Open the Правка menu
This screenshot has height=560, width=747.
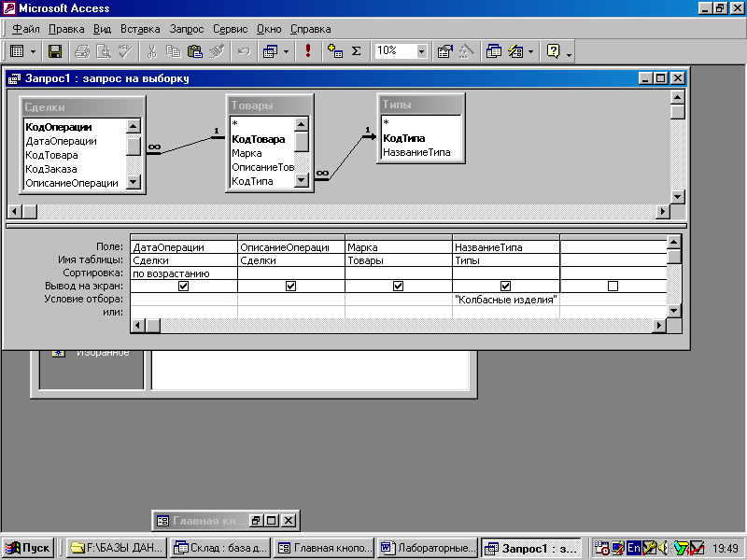pos(66,29)
